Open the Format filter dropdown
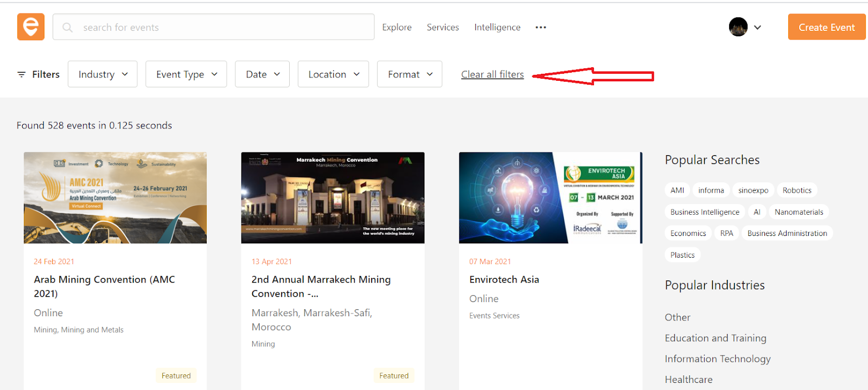Image resolution: width=868 pixels, height=390 pixels. click(410, 74)
